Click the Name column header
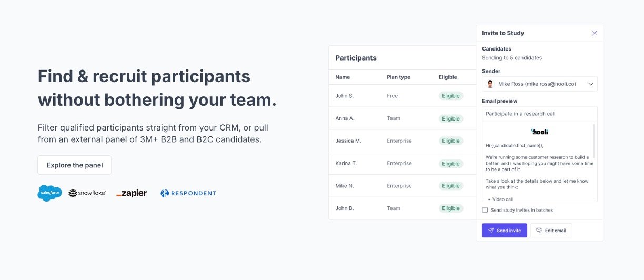The image size is (644, 280). click(343, 77)
